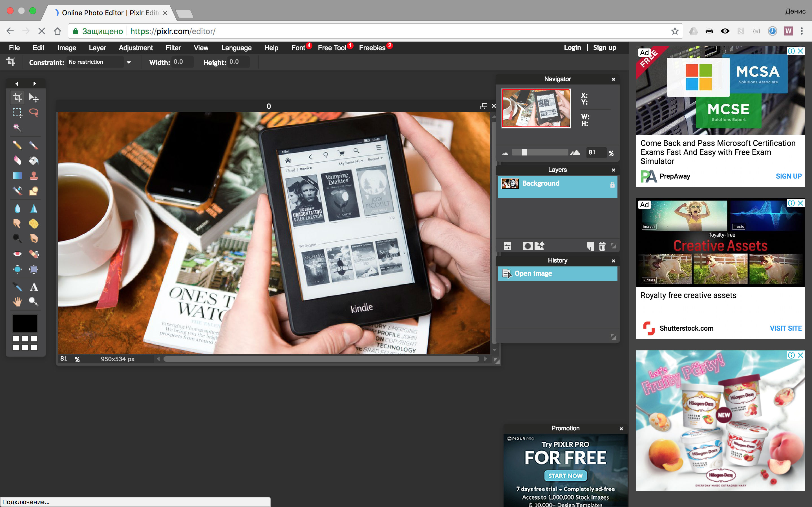Select the Brush tool
The height and width of the screenshot is (507, 812).
tap(33, 144)
